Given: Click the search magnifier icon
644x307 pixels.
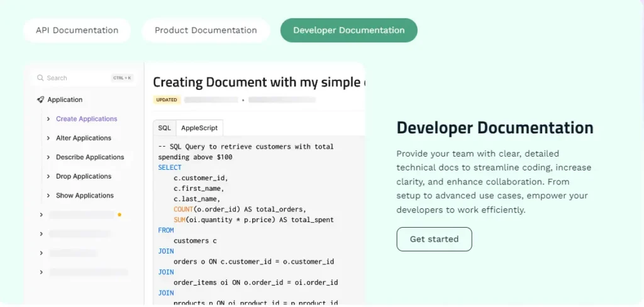Looking at the screenshot, I should pos(40,78).
